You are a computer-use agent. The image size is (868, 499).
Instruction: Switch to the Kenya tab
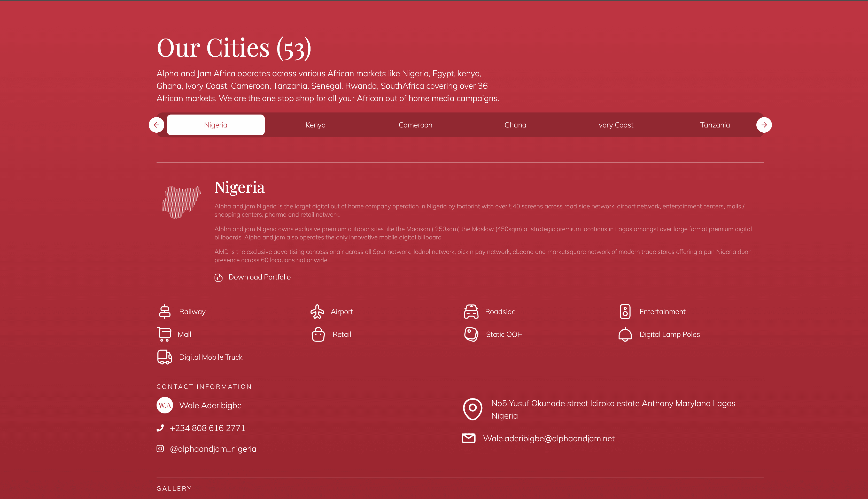pyautogui.click(x=315, y=125)
